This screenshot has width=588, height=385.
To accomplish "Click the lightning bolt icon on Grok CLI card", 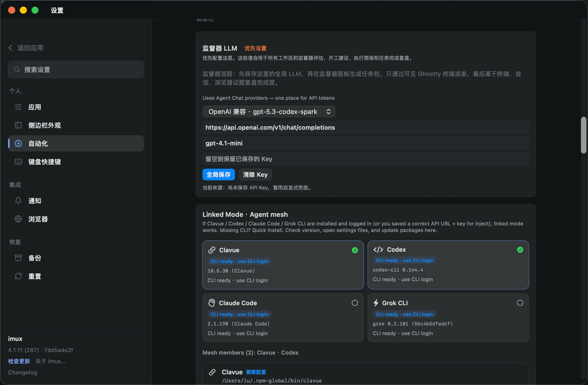I will tap(376, 303).
